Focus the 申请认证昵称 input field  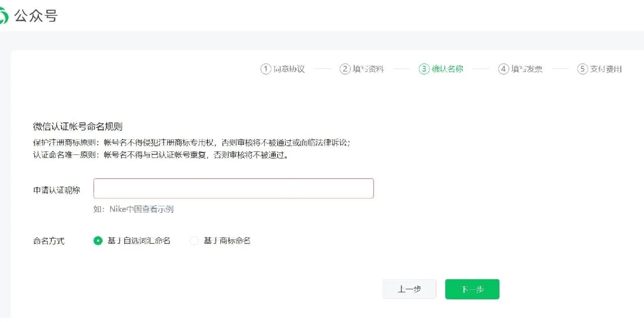(233, 189)
